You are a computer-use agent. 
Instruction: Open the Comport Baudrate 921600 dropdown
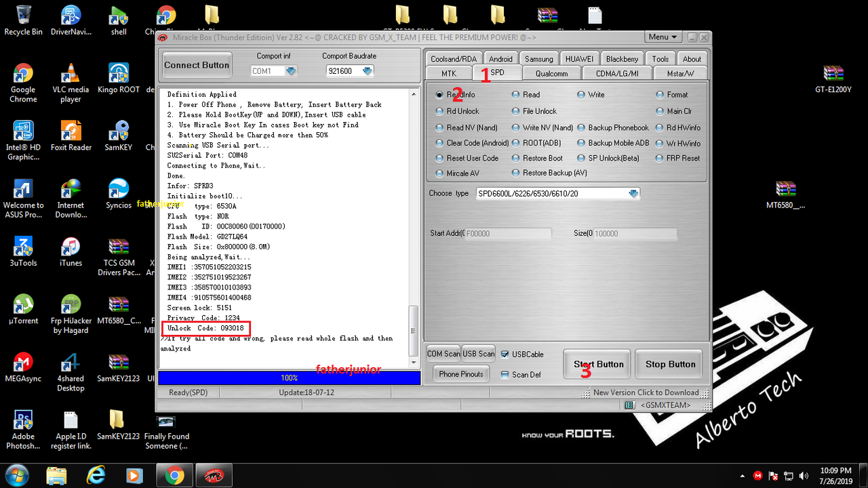(367, 71)
